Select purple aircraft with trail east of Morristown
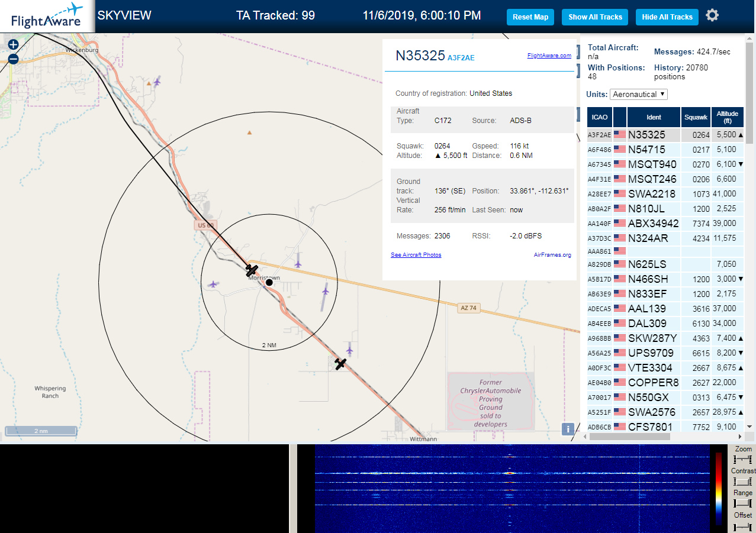The width and height of the screenshot is (756, 533). point(325,290)
